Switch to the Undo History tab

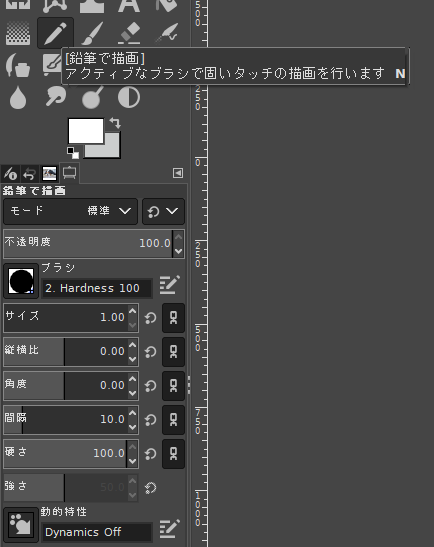[30, 173]
